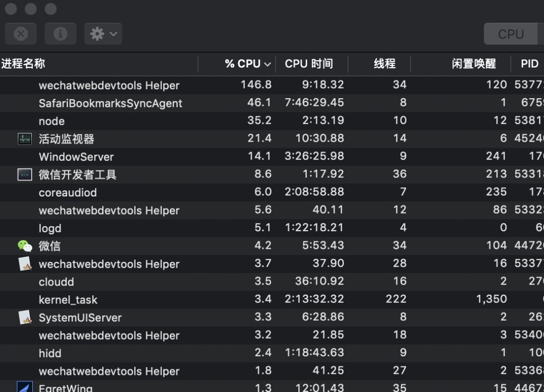Click the window's minimize button
The image size is (544, 392).
31,9
